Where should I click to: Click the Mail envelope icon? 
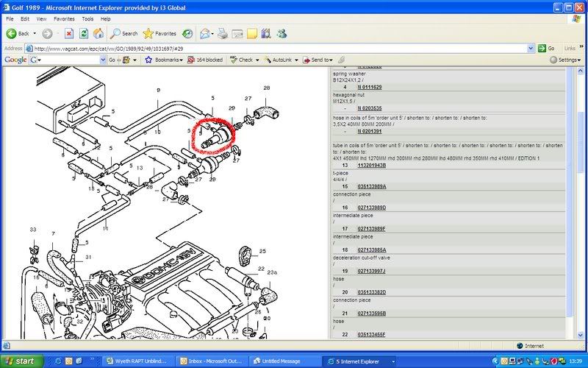pos(204,33)
